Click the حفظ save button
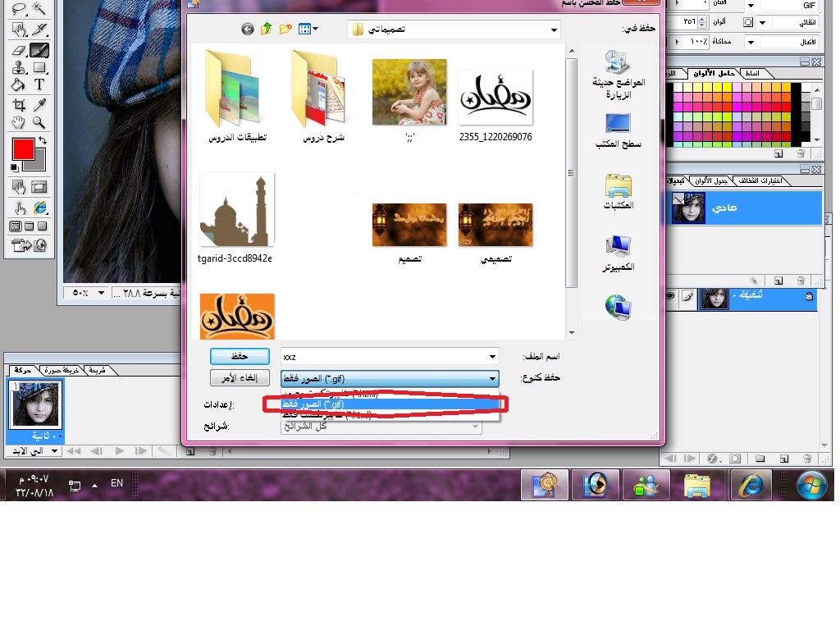840x630 pixels. tap(240, 356)
